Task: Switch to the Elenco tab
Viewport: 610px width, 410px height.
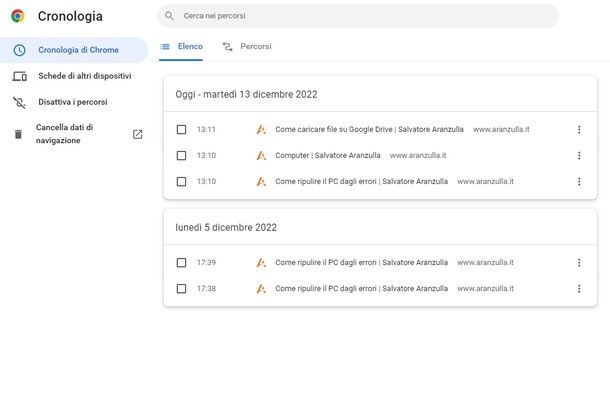Action: pyautogui.click(x=181, y=47)
